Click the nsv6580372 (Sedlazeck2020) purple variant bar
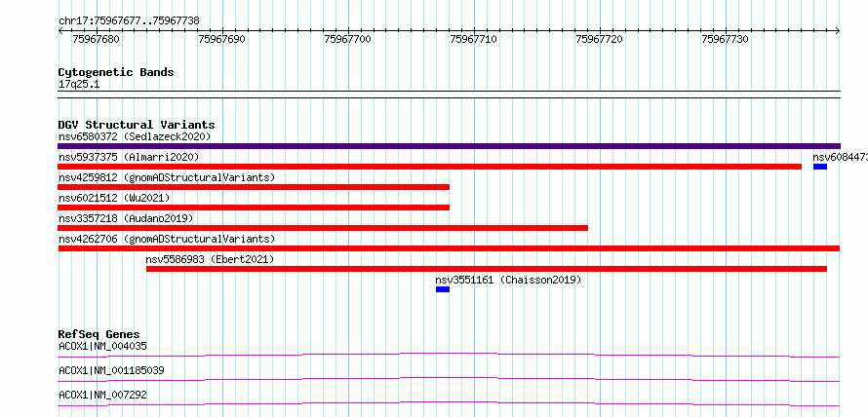This screenshot has height=417, width=868. point(449,146)
